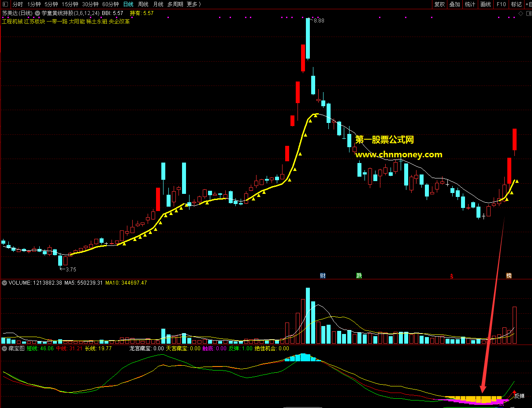532x408 pixels.
Task: Open the VOLUME indicator dropdown circle
Action: 4,283
